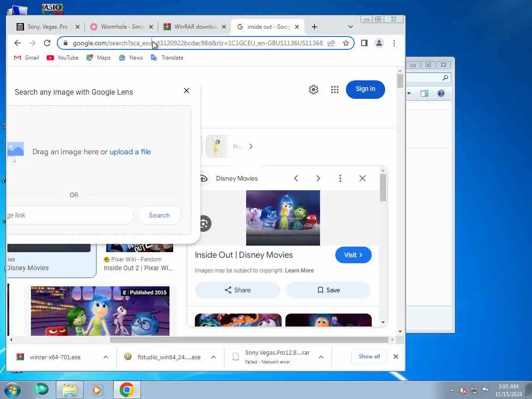532x399 pixels.
Task: Expand options for winrar-x64-701.exe download
Action: click(x=106, y=357)
